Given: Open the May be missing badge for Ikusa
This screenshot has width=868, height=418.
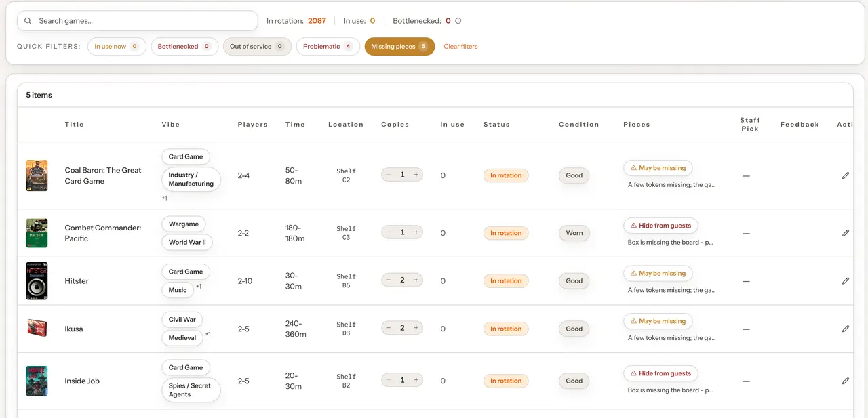Looking at the screenshot, I should tap(658, 321).
